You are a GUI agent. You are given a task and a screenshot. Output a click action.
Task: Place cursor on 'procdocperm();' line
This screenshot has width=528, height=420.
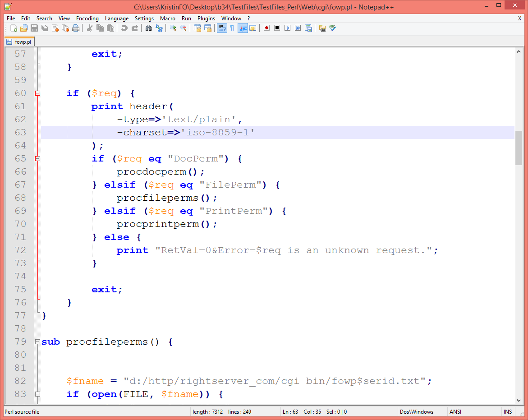click(160, 172)
